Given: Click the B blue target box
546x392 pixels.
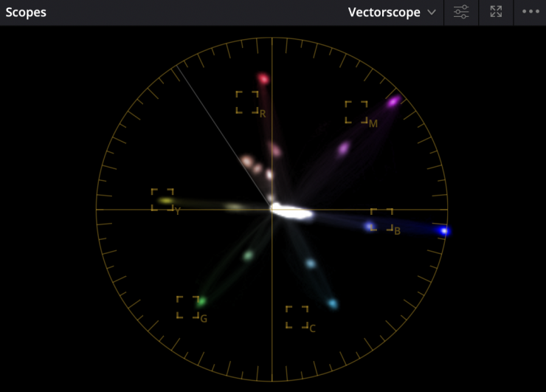Looking at the screenshot, I should [381, 219].
